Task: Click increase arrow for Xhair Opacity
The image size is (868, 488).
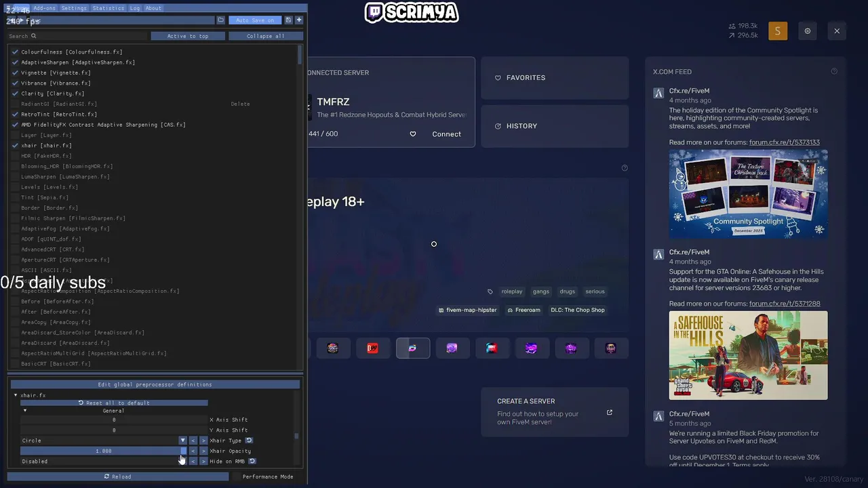Action: coord(203,451)
